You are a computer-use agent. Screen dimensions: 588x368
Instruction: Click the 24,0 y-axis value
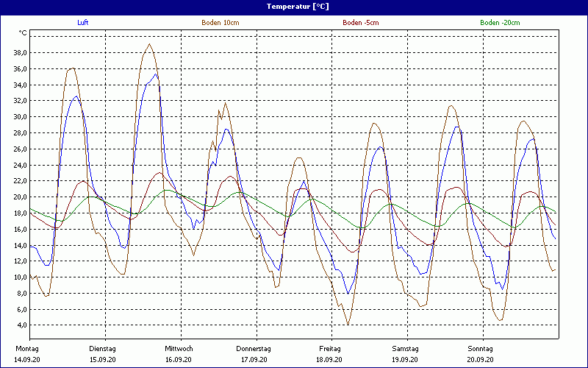pyautogui.click(x=20, y=165)
